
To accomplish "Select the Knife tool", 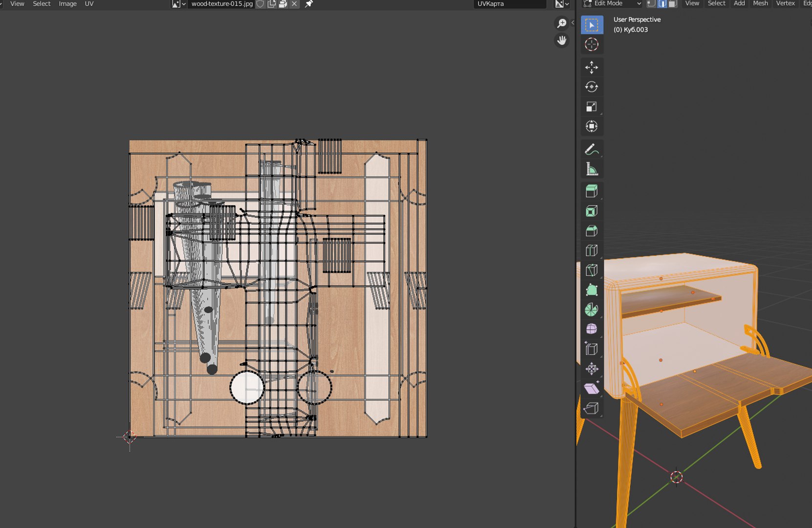I will click(x=592, y=270).
